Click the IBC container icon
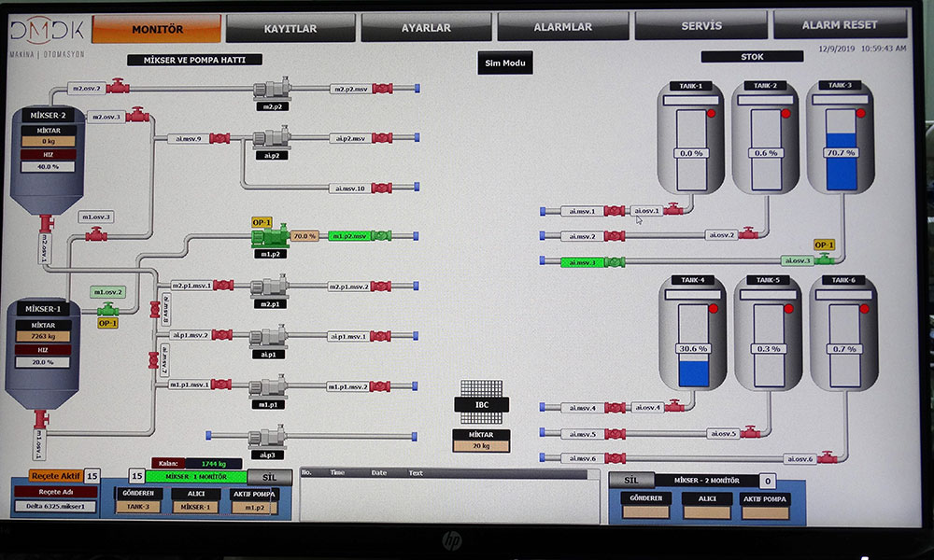Image resolution: width=934 pixels, height=560 pixels. (x=482, y=402)
